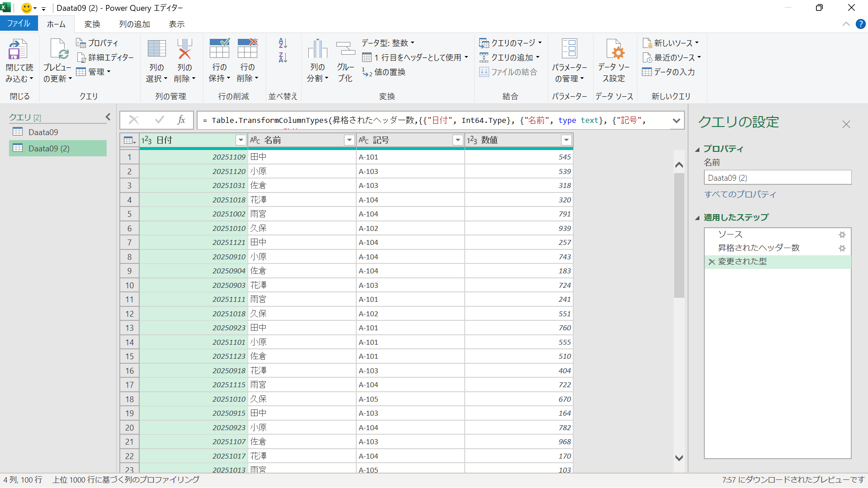Click the Sort Ascending A-Z icon
This screenshot has width=868, height=488.
(283, 43)
